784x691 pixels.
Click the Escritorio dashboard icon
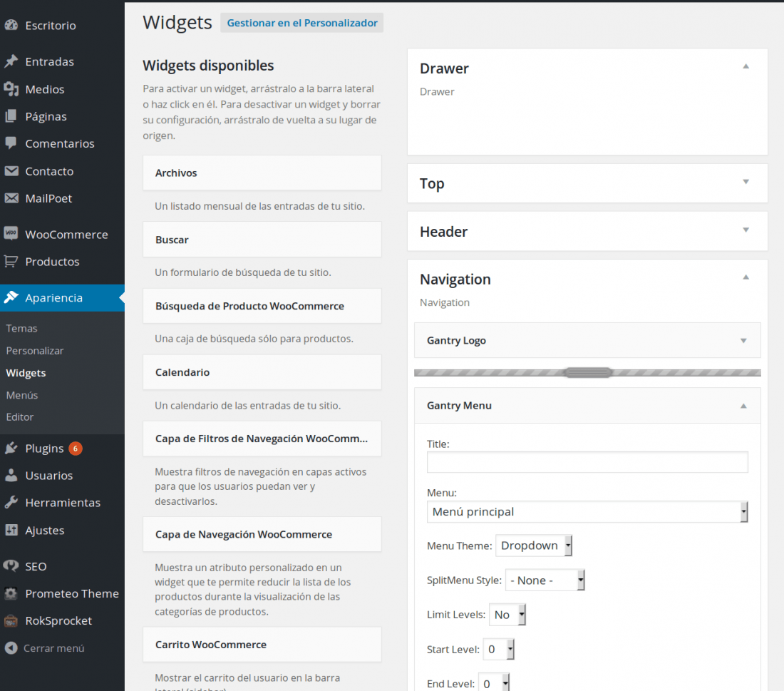[x=11, y=25]
